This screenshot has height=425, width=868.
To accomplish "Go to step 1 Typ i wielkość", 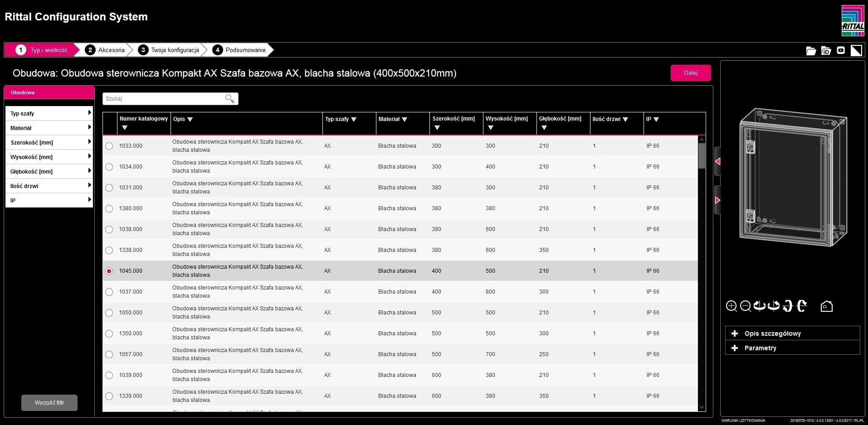I will [42, 50].
